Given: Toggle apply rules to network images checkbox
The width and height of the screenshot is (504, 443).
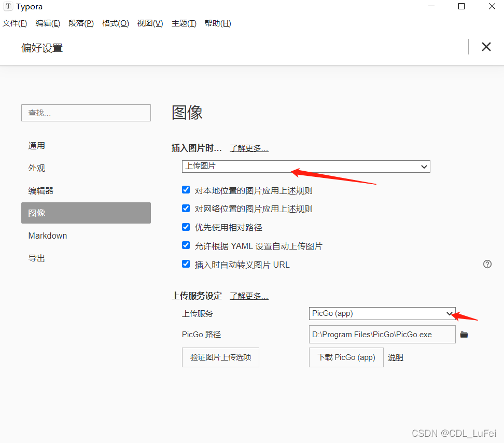Looking at the screenshot, I should (186, 209).
